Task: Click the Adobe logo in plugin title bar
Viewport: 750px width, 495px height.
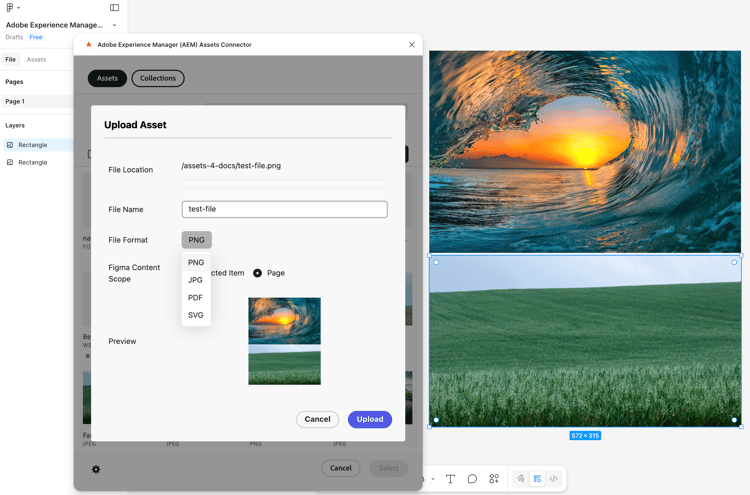Action: (88, 44)
